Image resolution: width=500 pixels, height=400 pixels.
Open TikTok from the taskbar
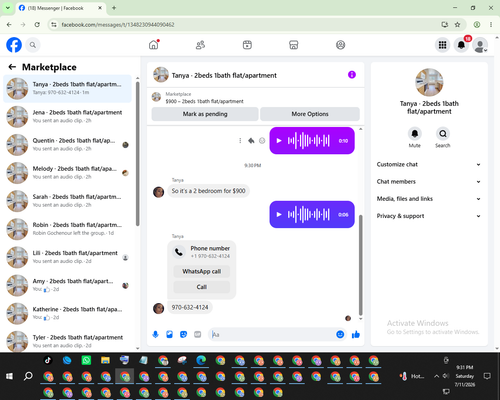click(48, 360)
